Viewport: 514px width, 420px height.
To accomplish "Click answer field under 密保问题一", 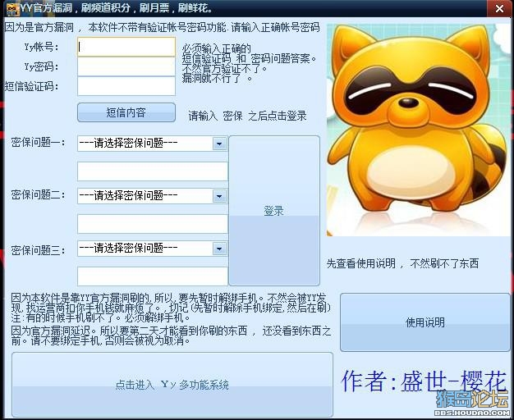I will tap(153, 171).
